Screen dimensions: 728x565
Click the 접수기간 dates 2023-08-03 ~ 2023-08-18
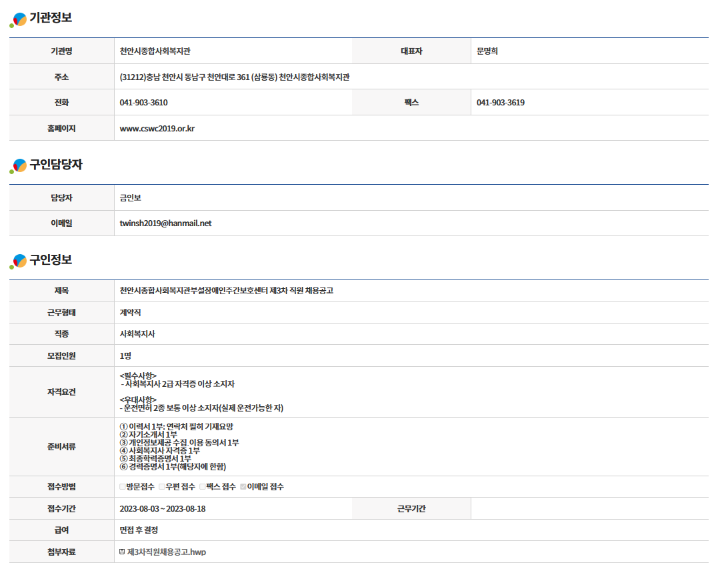(x=162, y=509)
